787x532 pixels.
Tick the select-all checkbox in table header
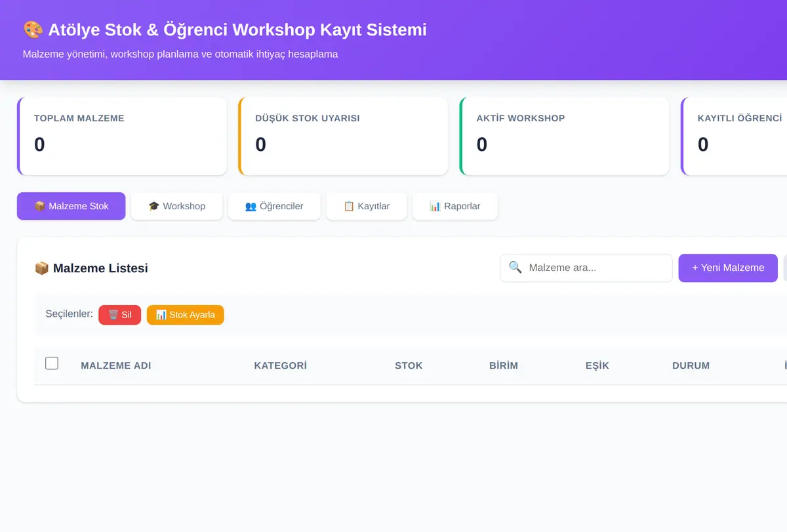[52, 363]
